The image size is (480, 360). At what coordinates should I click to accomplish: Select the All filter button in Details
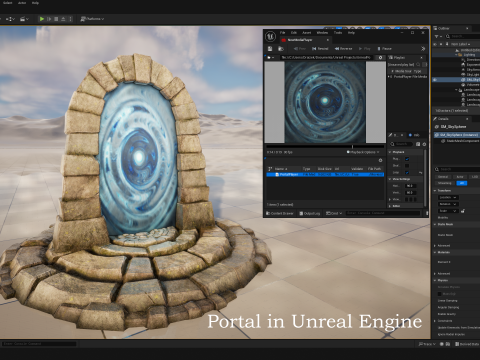pos(462,183)
